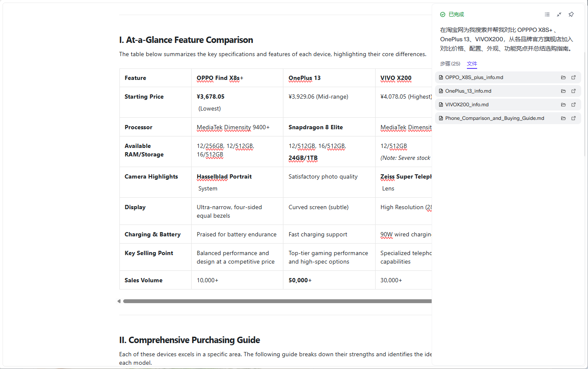Pin the task panel
This screenshot has height=369, width=588.
click(571, 14)
